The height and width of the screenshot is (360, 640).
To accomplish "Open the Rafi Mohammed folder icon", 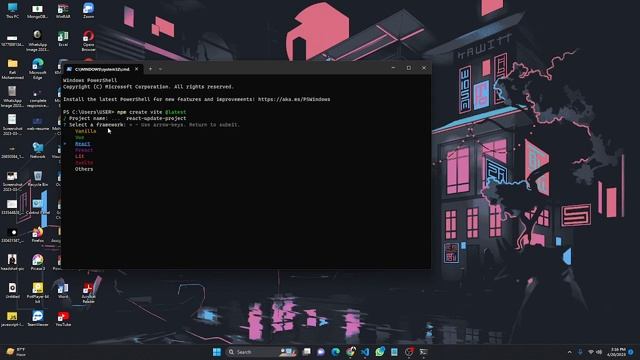I will [x=12, y=68].
